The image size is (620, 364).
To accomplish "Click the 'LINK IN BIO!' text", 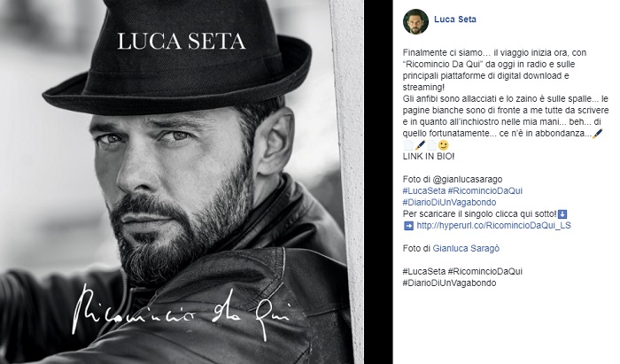I will (429, 157).
